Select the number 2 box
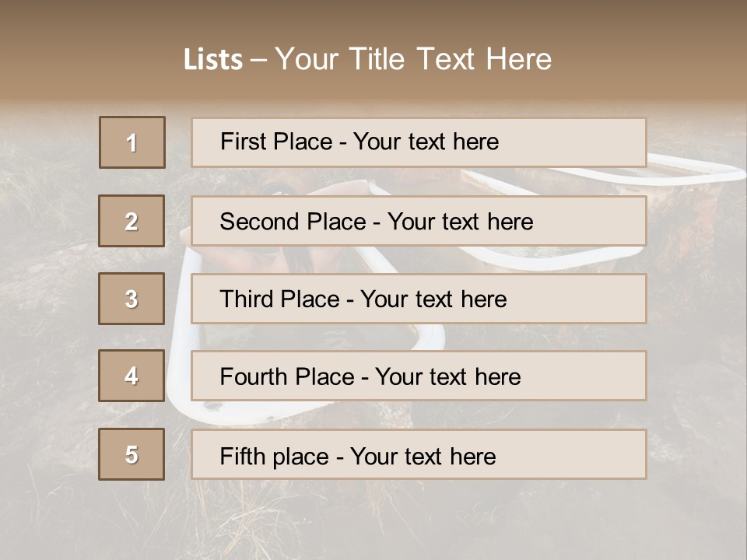The image size is (747, 560). [132, 221]
